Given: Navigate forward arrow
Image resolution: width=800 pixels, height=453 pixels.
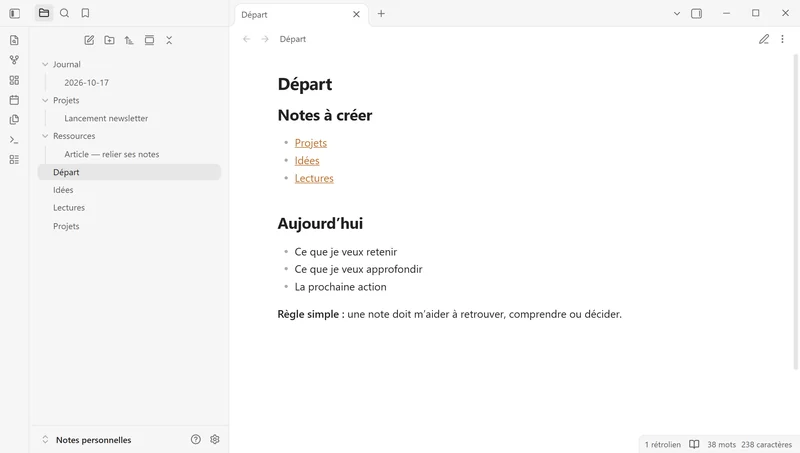Looking at the screenshot, I should coord(265,39).
